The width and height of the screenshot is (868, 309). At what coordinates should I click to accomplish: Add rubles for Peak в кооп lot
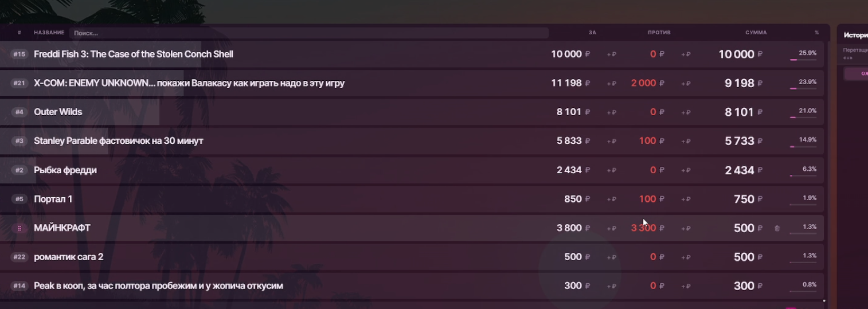pyautogui.click(x=611, y=286)
